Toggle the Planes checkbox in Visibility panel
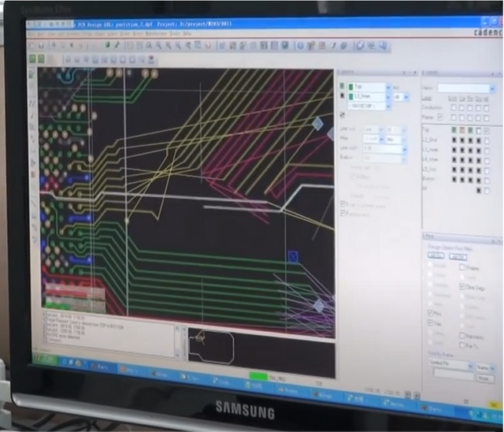The image size is (504, 432). pyautogui.click(x=440, y=117)
